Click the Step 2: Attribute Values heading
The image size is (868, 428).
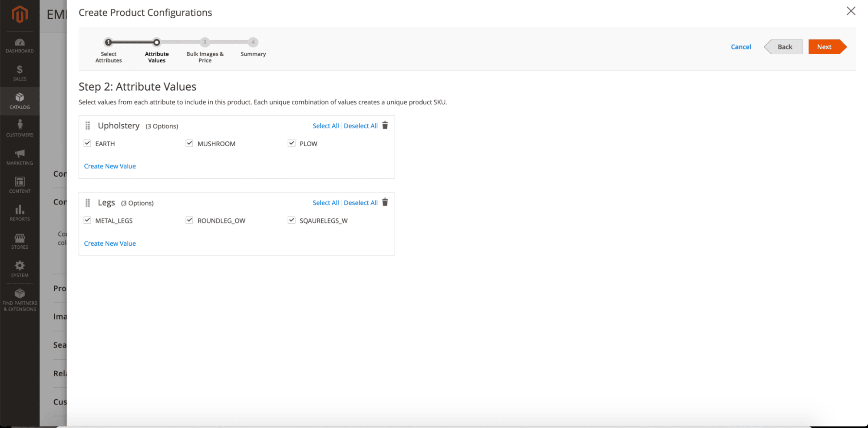tap(138, 86)
